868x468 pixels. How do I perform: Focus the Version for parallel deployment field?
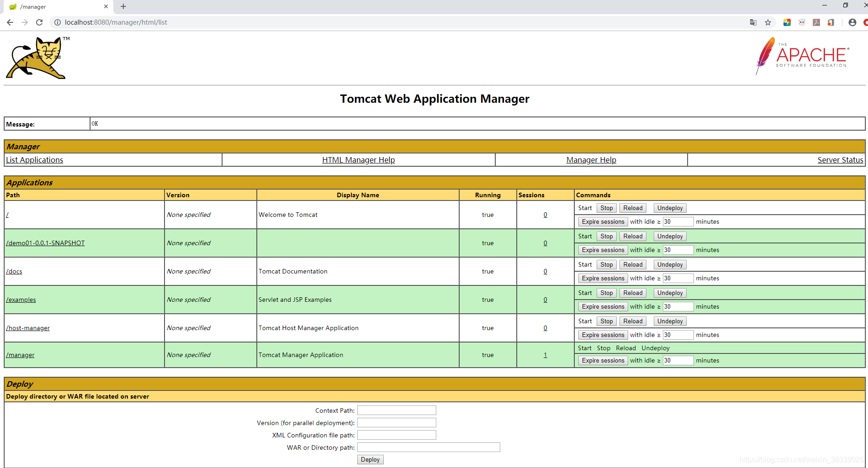coord(397,423)
